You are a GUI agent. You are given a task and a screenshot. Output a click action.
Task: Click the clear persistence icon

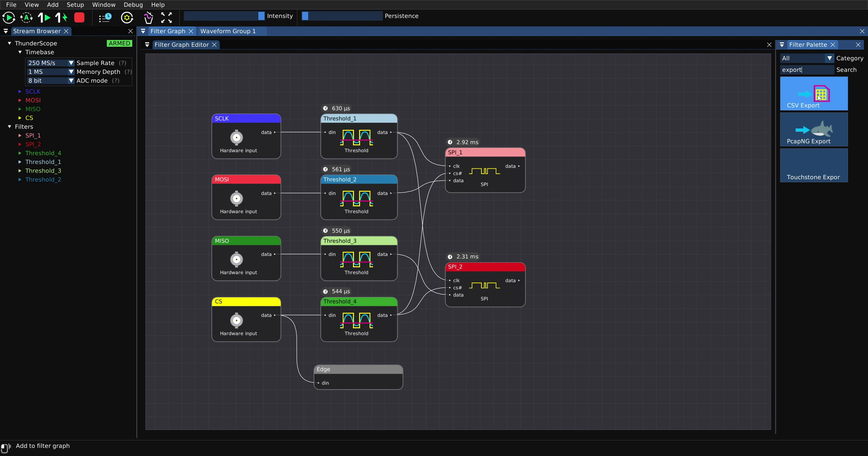148,18
